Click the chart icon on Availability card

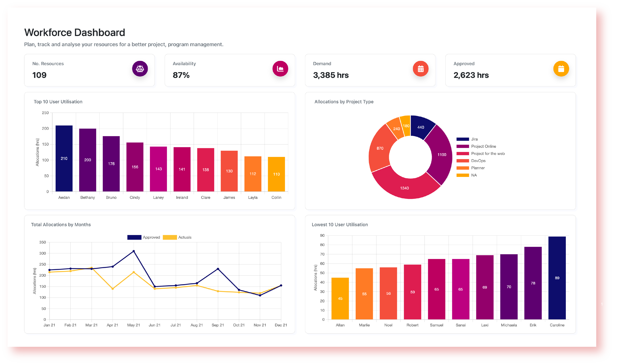click(x=281, y=68)
